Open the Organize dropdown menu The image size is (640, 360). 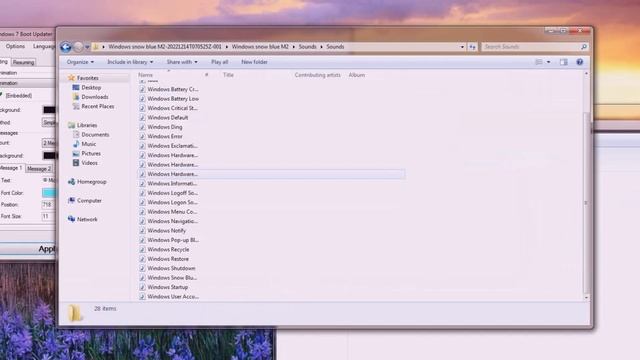point(80,62)
